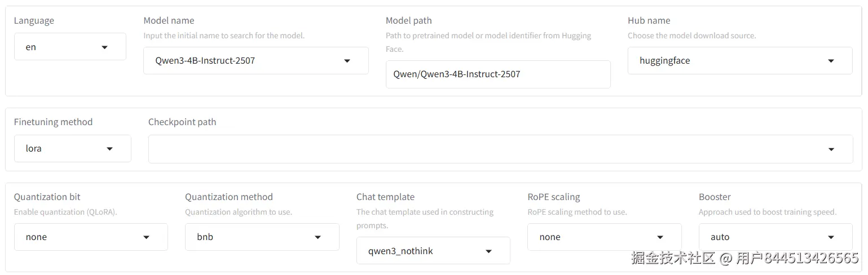Open the Hub name field showing 'huggingface'
This screenshot has width=868, height=275.
(x=728, y=61)
